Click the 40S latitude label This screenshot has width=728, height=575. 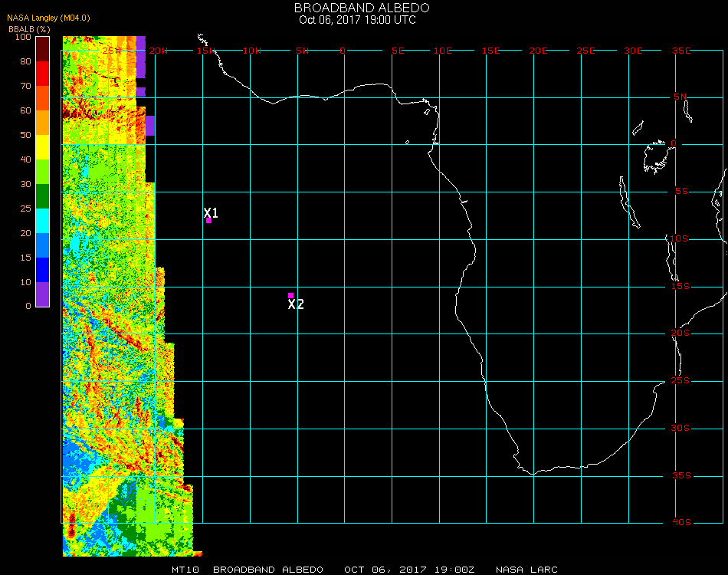681,522
